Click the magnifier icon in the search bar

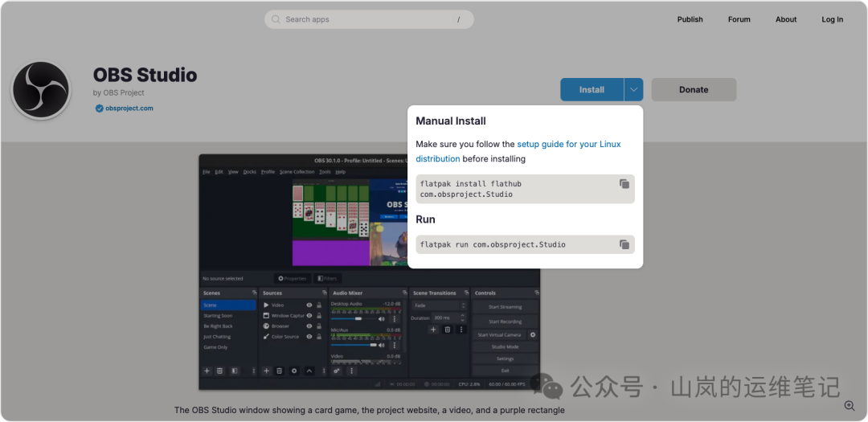(x=276, y=19)
